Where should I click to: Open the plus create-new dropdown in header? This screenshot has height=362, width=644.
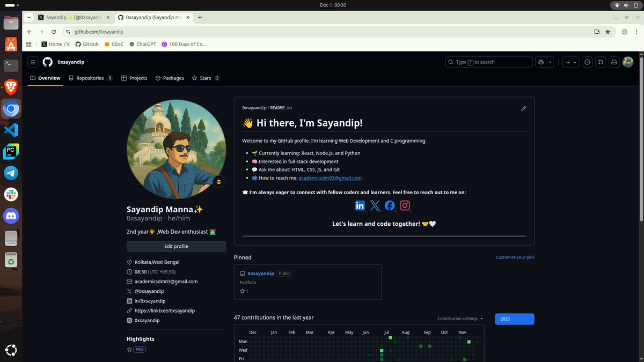click(570, 62)
